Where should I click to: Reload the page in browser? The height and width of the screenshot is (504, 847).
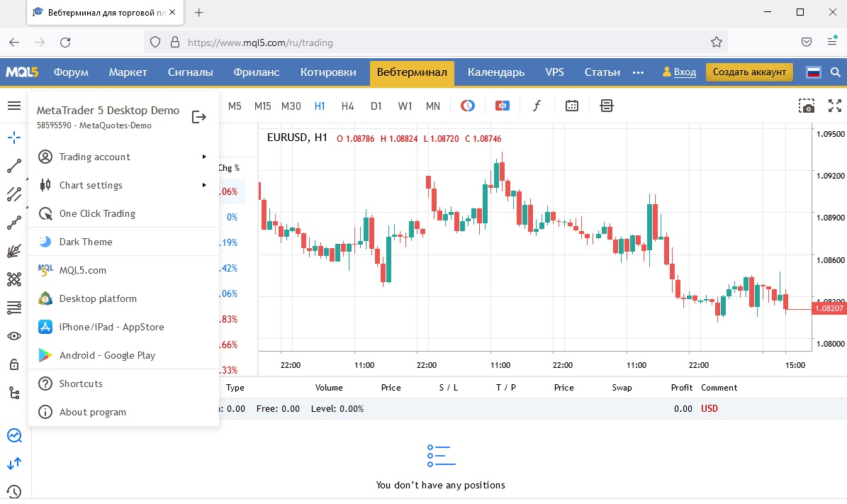(x=65, y=42)
